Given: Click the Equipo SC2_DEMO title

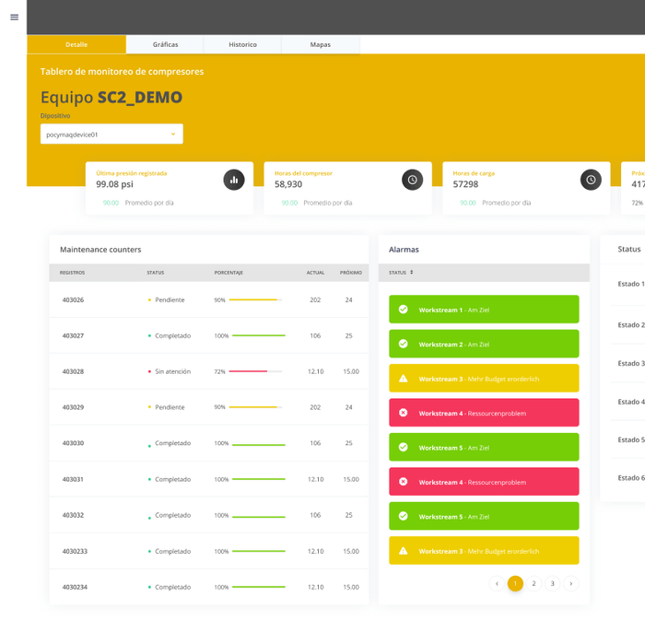Looking at the screenshot, I should coord(111,97).
